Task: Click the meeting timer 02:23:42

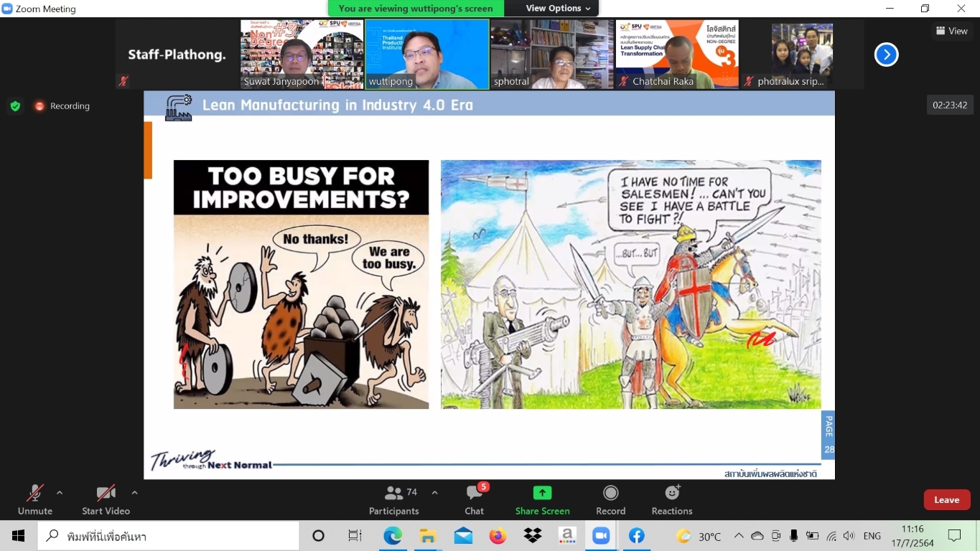Action: 950,105
